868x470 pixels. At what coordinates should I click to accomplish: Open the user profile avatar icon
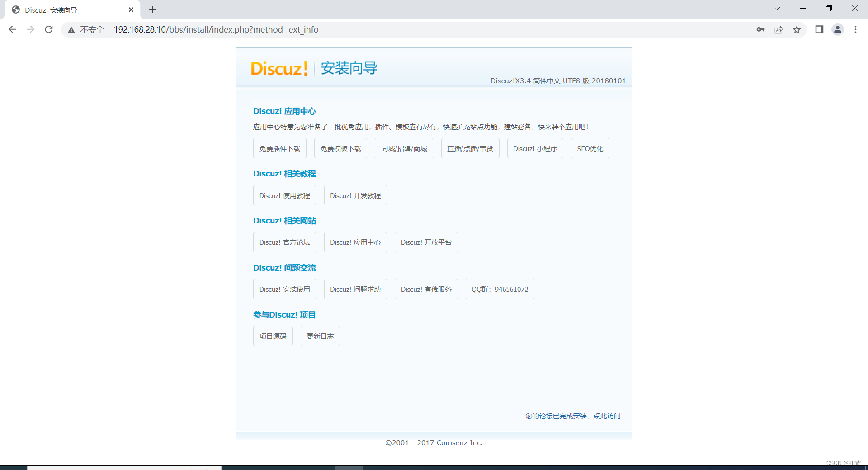click(x=838, y=29)
